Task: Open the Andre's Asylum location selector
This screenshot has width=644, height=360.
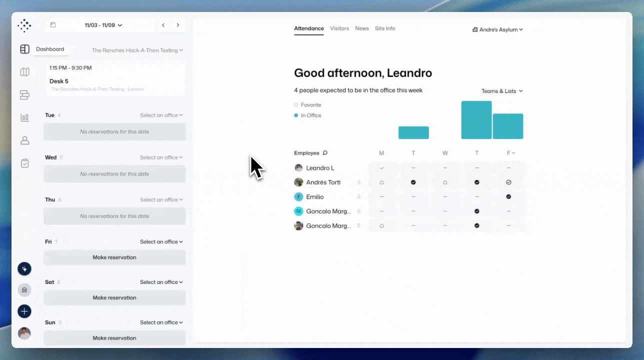Action: click(x=497, y=29)
